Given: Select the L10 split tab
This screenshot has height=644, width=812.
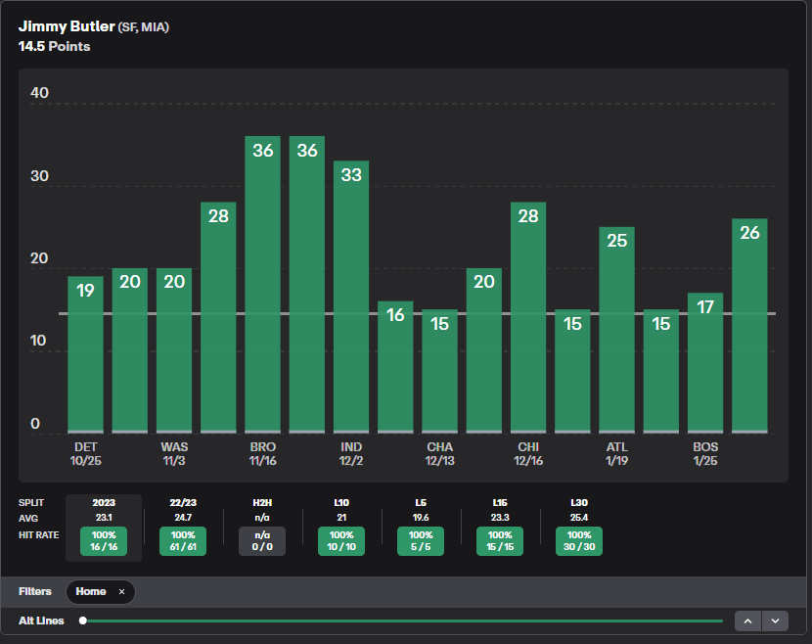Looking at the screenshot, I should (341, 528).
